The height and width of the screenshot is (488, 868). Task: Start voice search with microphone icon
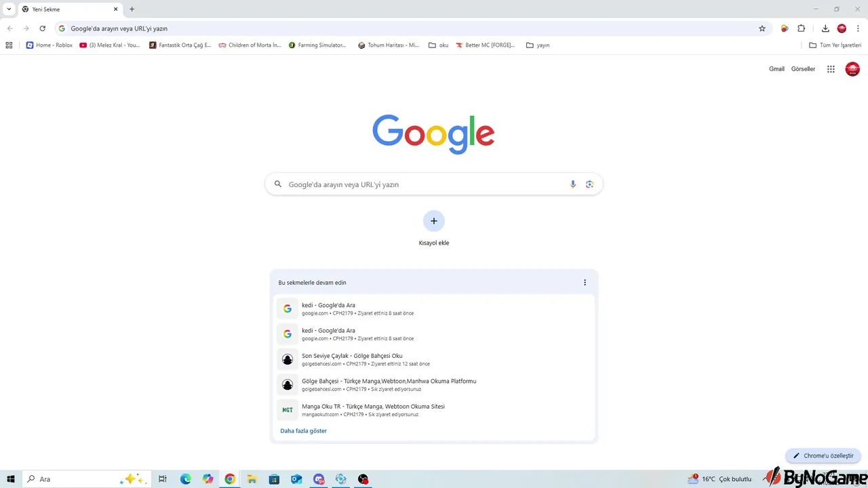click(x=573, y=184)
